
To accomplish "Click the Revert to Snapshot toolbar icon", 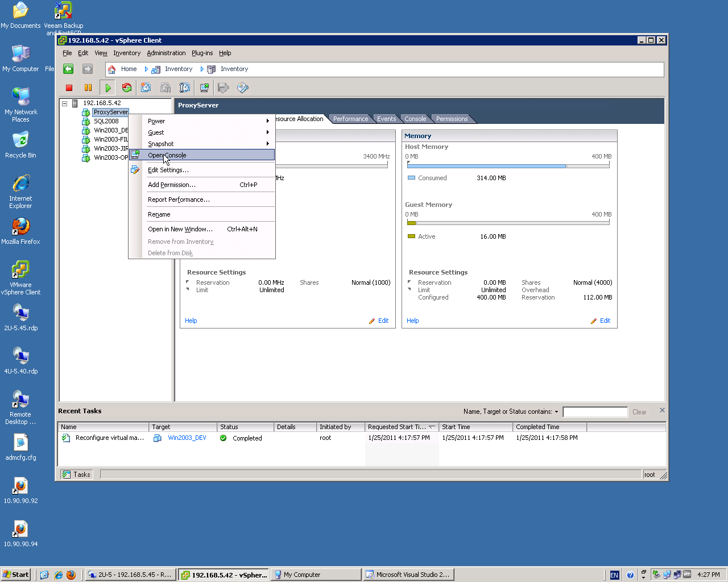I will click(x=166, y=88).
